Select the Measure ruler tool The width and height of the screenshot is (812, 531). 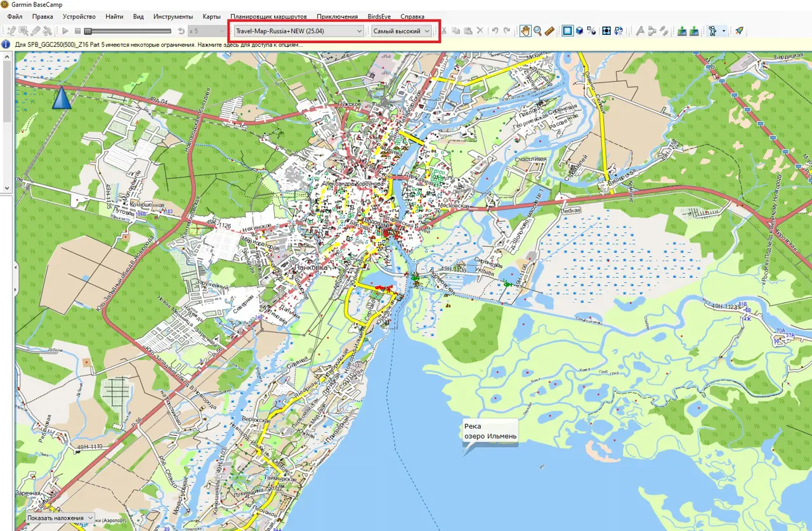click(550, 30)
